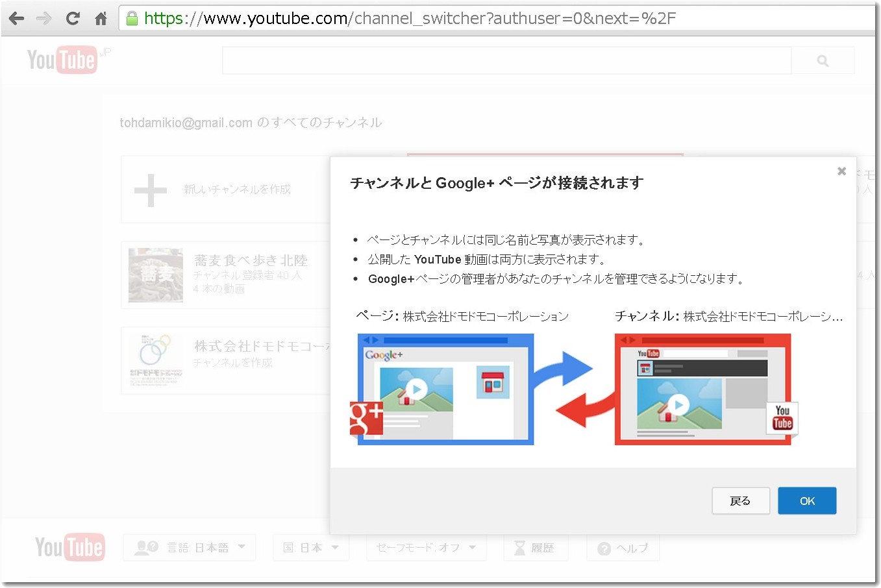Click the search magnifier icon
Viewport: 881px width, 588px height.
tap(822, 60)
